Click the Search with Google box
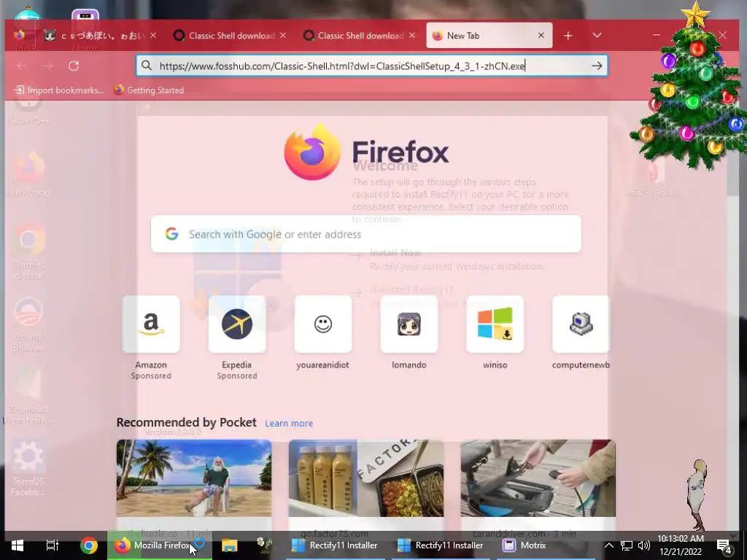 (x=366, y=234)
